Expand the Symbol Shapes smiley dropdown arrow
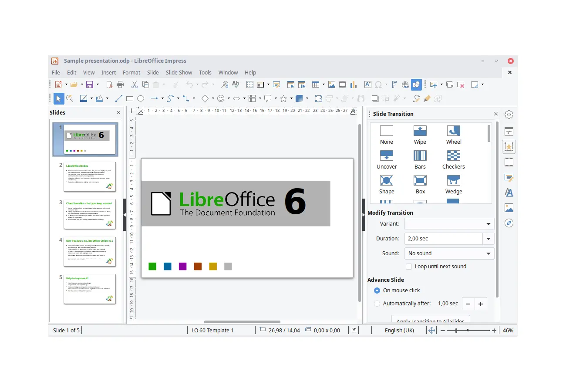Screen dimensions: 566x392 pos(229,98)
